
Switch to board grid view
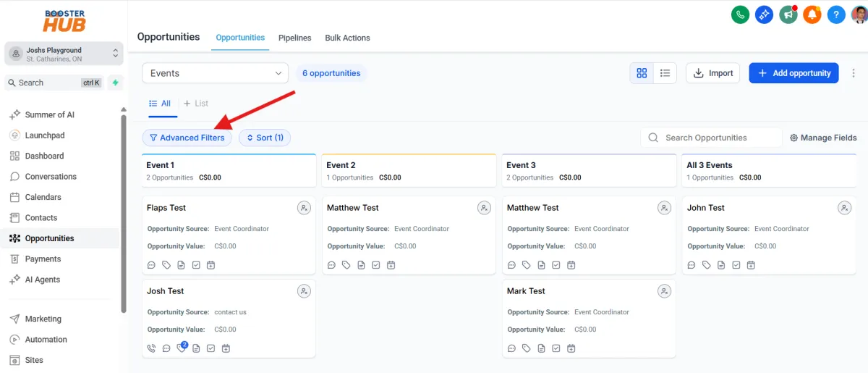[642, 73]
